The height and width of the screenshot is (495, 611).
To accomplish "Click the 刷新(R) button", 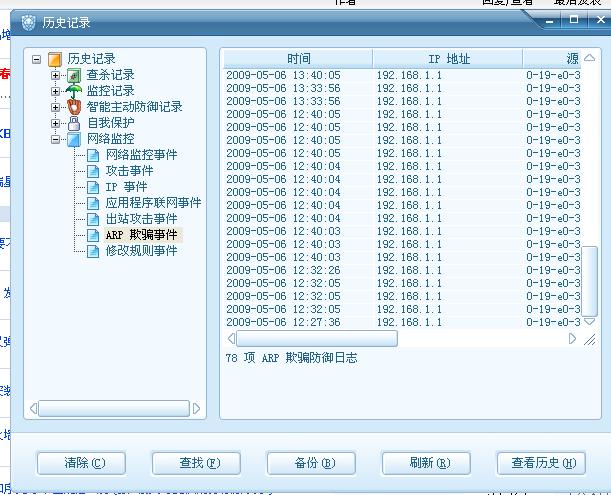I will [x=426, y=463].
